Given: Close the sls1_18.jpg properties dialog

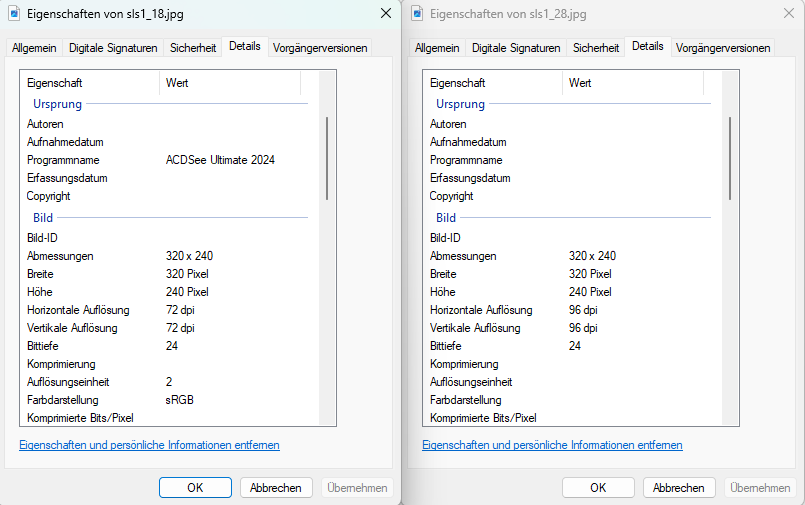Looking at the screenshot, I should point(385,14).
